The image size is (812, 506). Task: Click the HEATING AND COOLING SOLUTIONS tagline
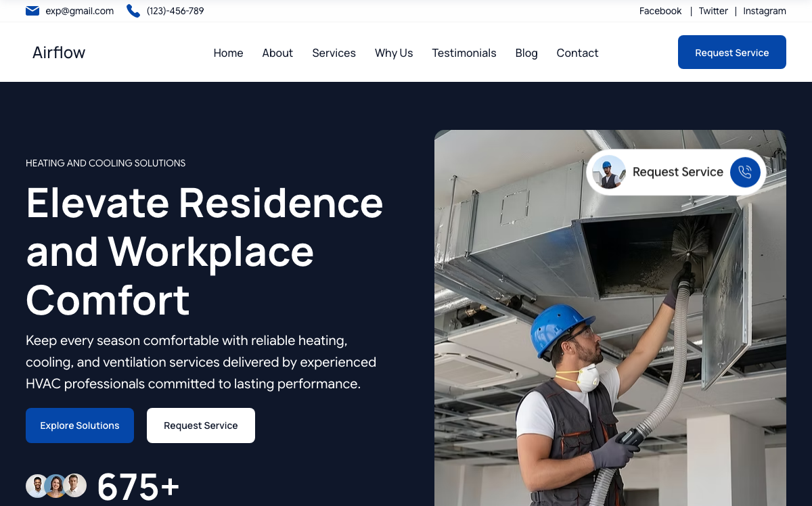tap(106, 163)
